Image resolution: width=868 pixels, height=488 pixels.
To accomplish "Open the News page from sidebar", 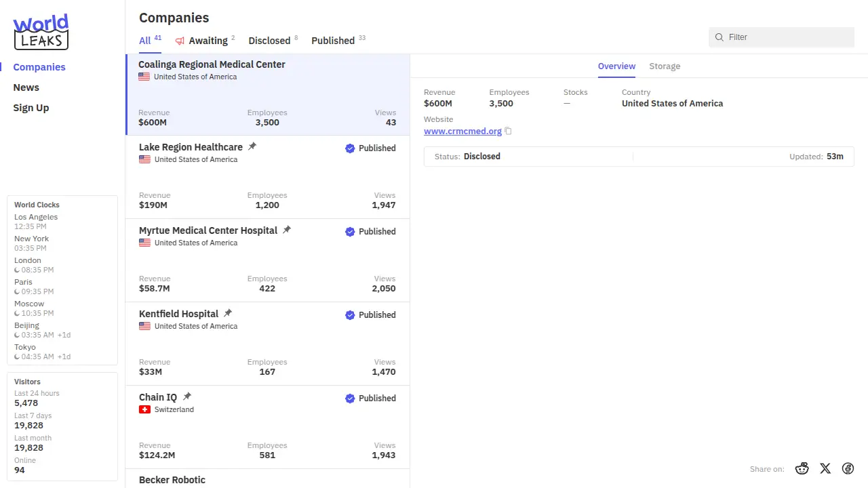I will [26, 87].
